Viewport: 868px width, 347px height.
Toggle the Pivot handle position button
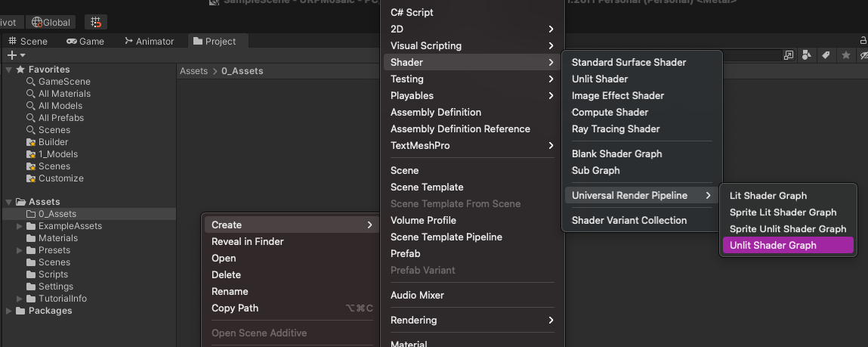point(11,22)
